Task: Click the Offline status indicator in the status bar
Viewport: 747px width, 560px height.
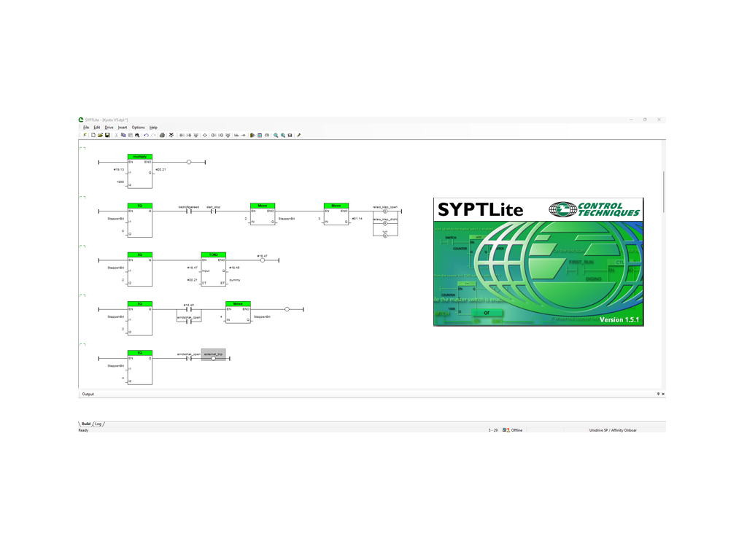Action: (513, 430)
